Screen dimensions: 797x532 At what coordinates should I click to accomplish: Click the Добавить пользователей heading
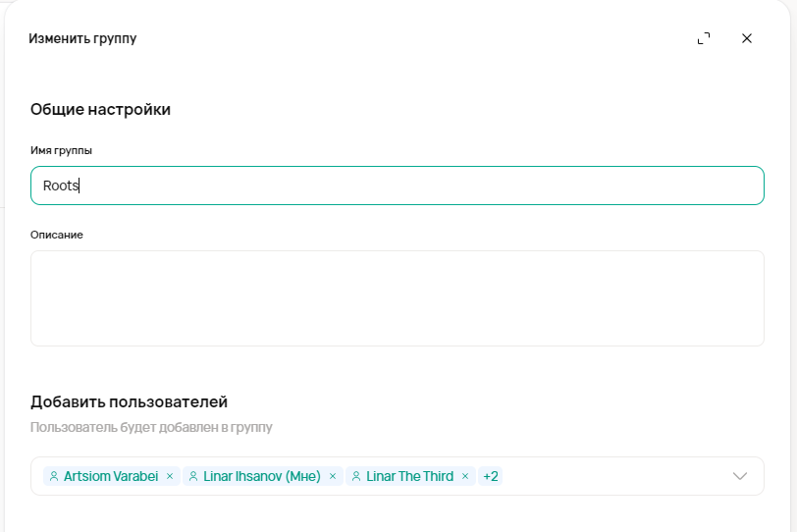(x=129, y=401)
